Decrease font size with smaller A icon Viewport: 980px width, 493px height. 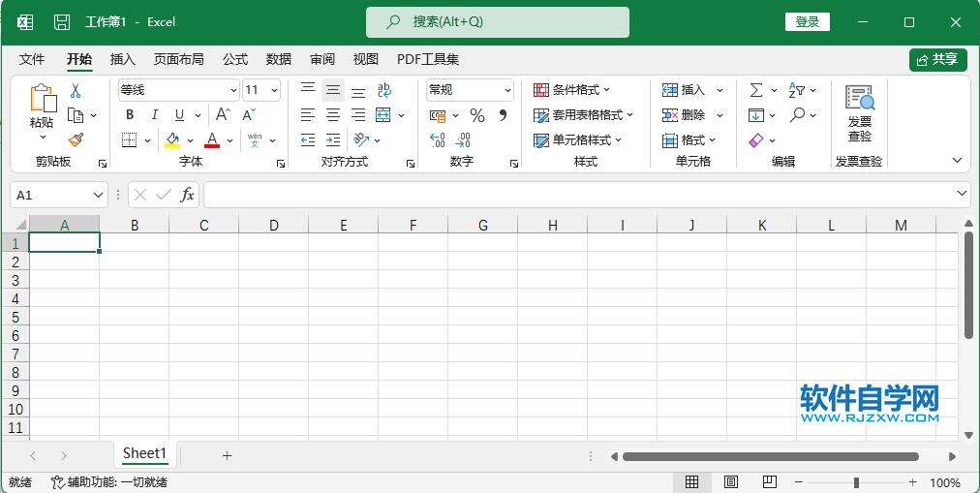tap(249, 115)
